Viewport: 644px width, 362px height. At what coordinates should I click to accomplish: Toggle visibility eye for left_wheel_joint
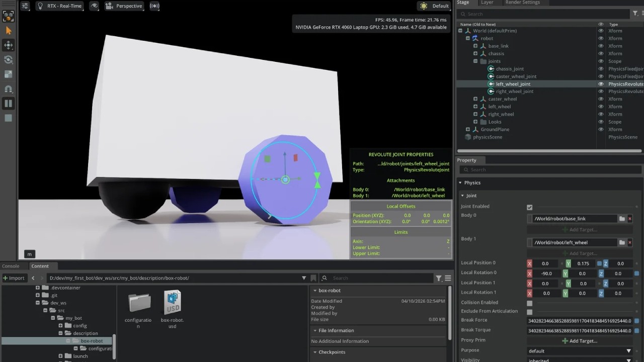pyautogui.click(x=601, y=84)
